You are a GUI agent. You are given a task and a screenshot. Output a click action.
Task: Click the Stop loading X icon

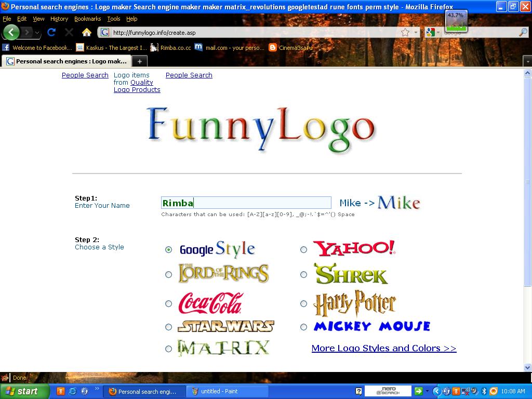point(69,32)
